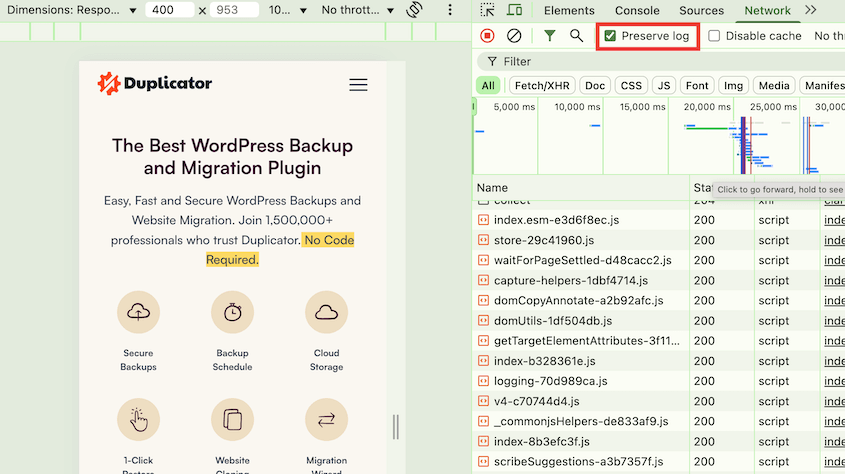845x474 pixels.
Task: Click script icon beside domUtils-1df504db.js
Action: pyautogui.click(x=483, y=320)
